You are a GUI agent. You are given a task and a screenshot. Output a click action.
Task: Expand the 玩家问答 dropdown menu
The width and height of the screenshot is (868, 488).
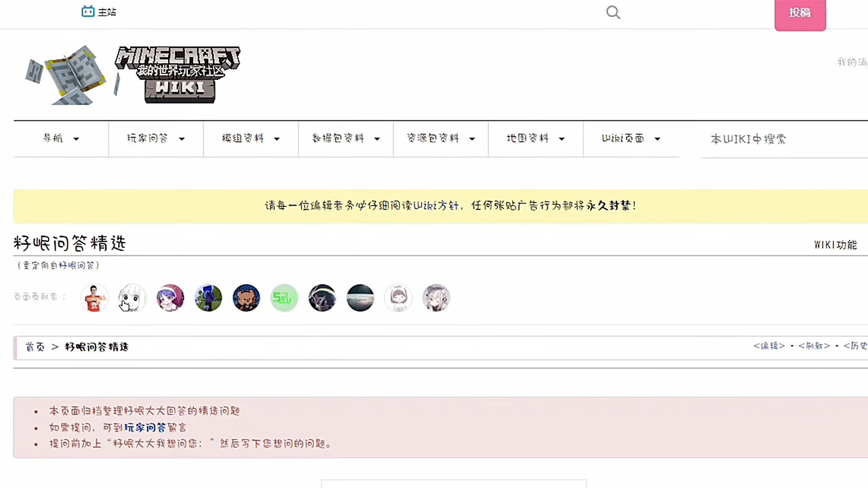pyautogui.click(x=156, y=138)
